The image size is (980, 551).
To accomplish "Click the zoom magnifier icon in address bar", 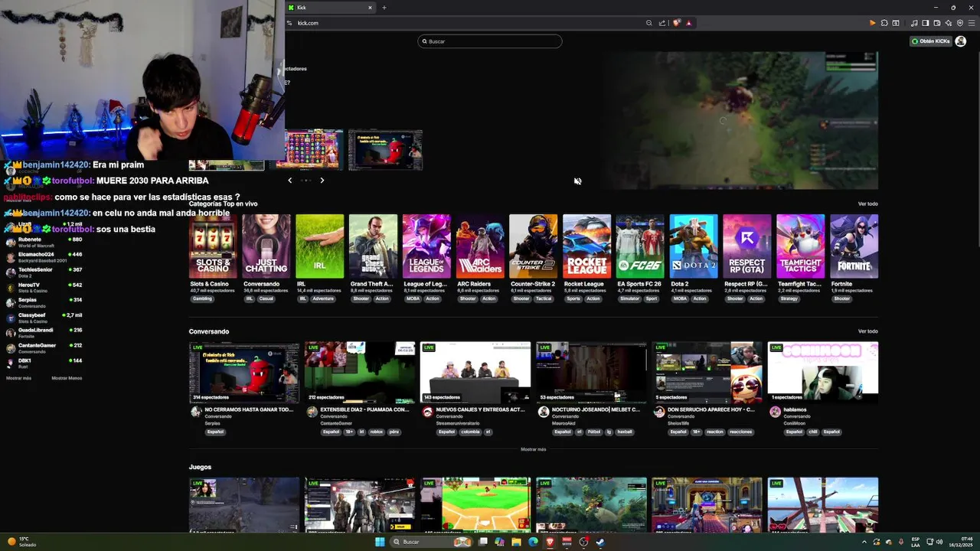I will (649, 23).
